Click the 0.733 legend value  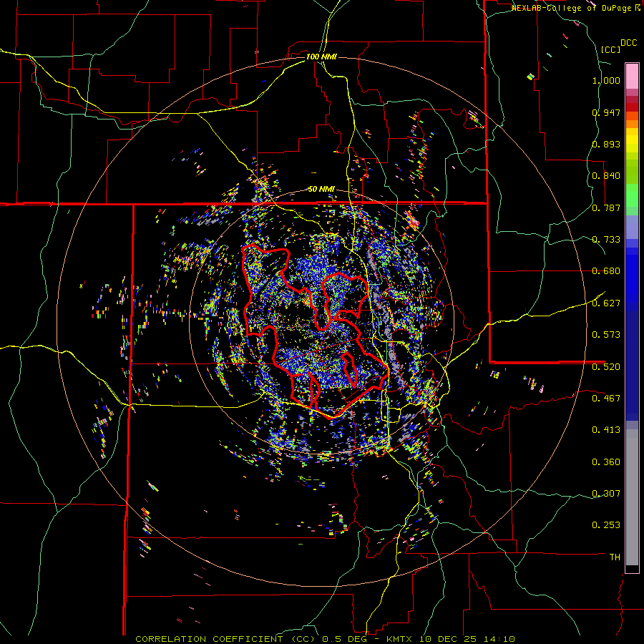tap(606, 240)
